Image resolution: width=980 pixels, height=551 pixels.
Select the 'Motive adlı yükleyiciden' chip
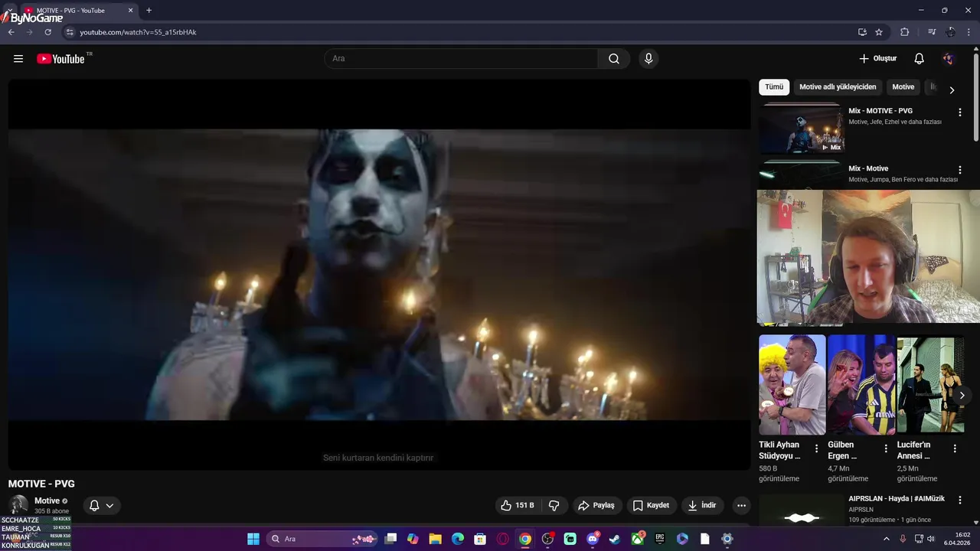838,87
